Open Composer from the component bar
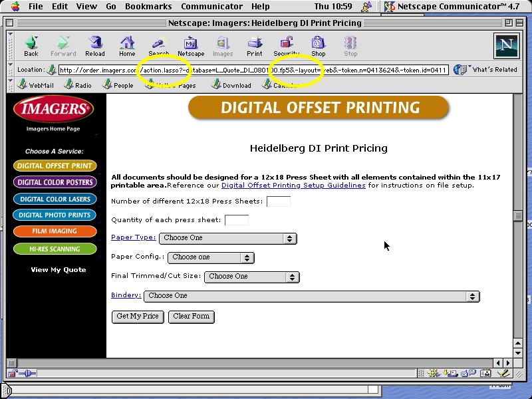The image size is (532, 399). [x=504, y=374]
